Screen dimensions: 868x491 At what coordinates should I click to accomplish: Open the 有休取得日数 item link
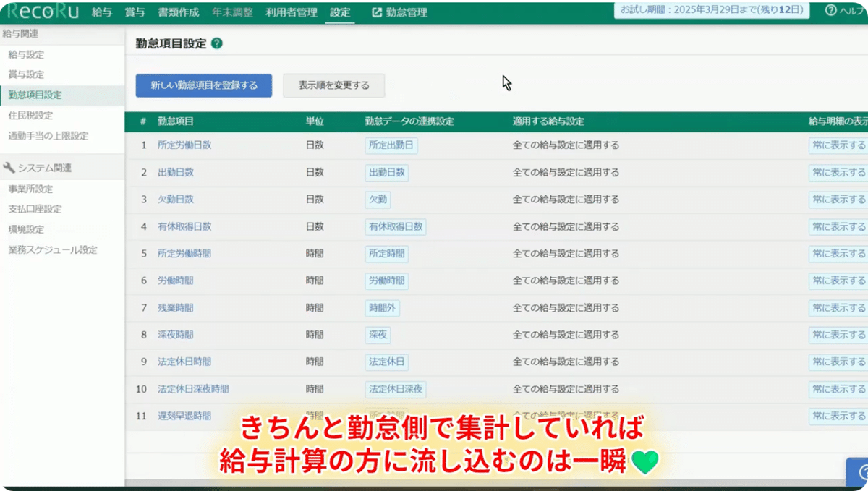coord(184,226)
